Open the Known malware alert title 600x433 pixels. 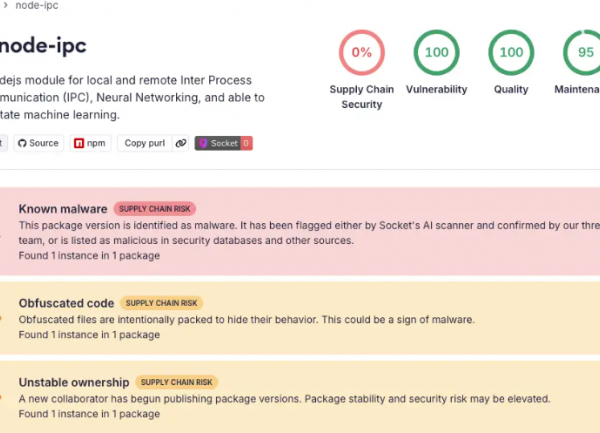point(63,209)
